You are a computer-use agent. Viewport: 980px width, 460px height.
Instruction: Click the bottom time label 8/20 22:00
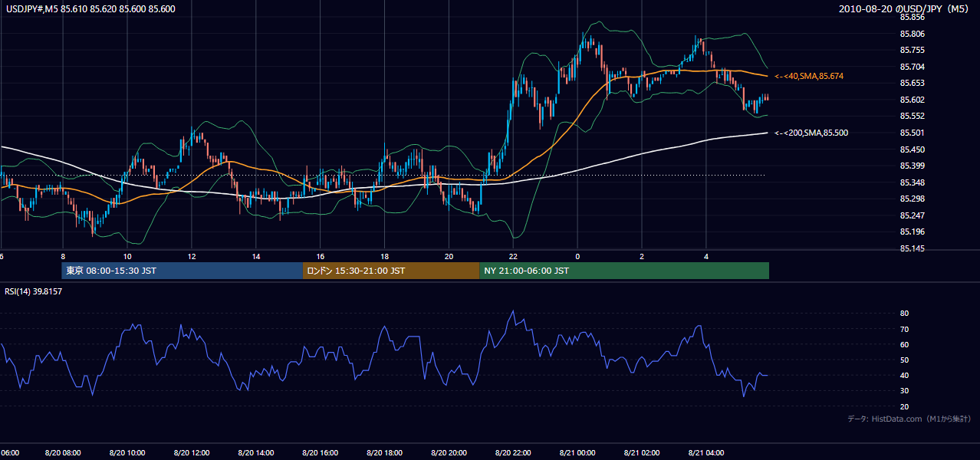point(513,453)
